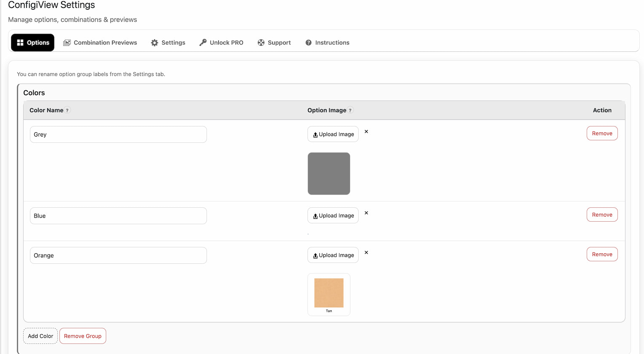Click the gear icon on the Settings tab
Viewport: 644px width, 354px height.
(x=155, y=42)
